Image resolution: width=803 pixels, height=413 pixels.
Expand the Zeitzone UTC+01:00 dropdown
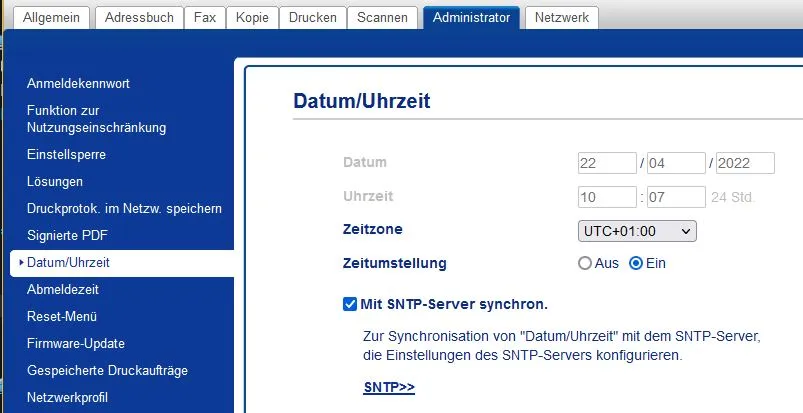(637, 231)
